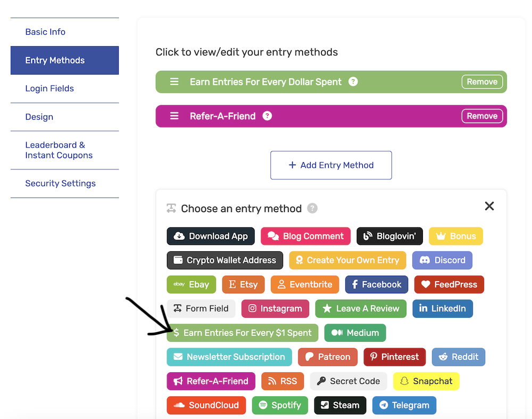Remove the Earn Entries For Every Dollar Spent method
Image resolution: width=532 pixels, height=419 pixels.
(x=482, y=82)
